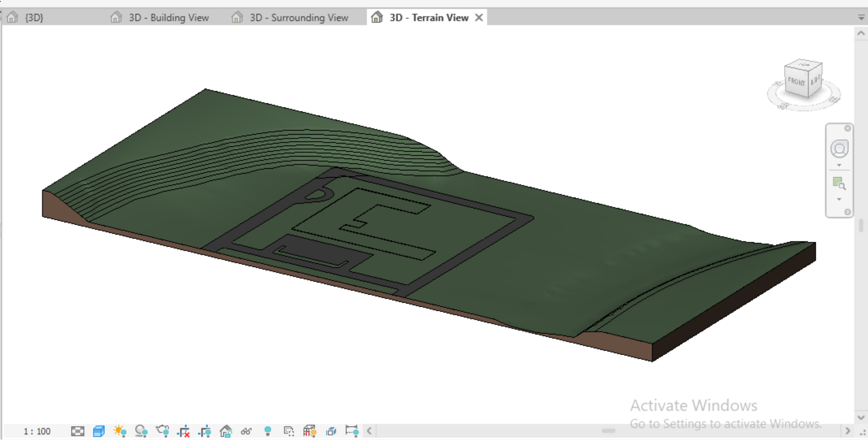Toggle the Crop View icon
Screen dimensions: 868x440
coord(184,431)
